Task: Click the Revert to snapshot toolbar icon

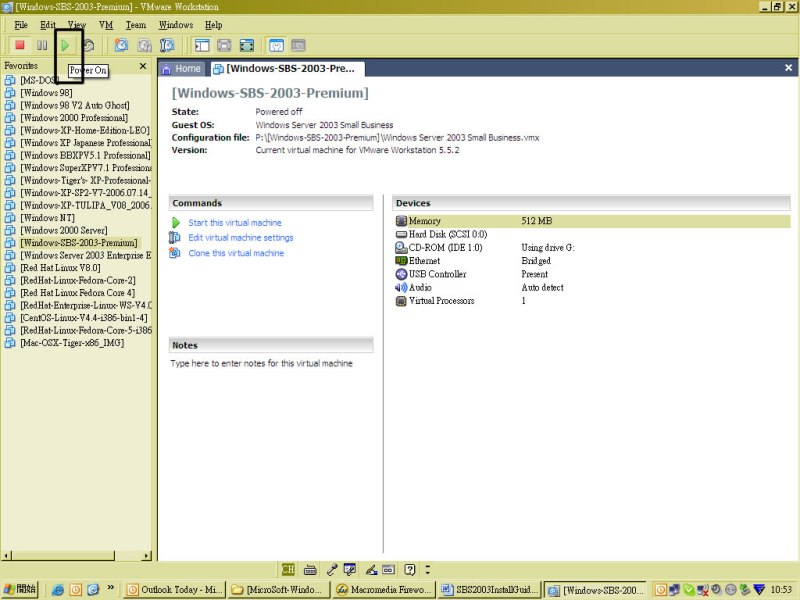Action: [x=144, y=45]
